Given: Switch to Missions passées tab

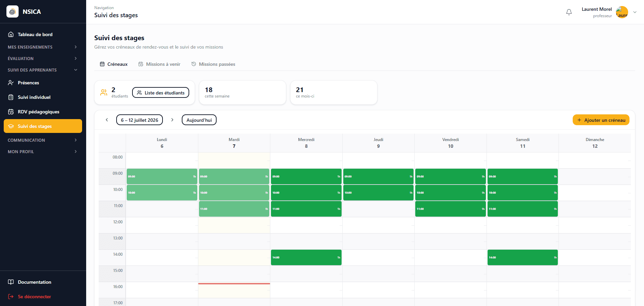Looking at the screenshot, I should click(213, 64).
